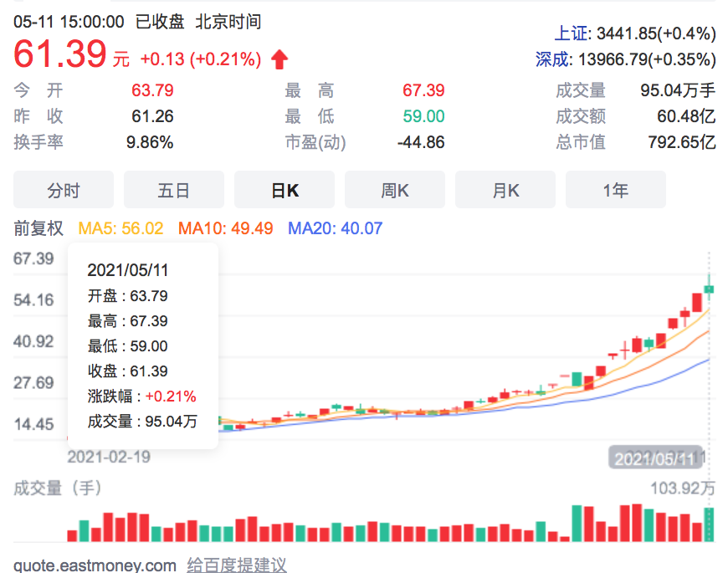728x573 pixels.
Task: Click the 市盈(动) value -44.86
Action: pos(421,142)
